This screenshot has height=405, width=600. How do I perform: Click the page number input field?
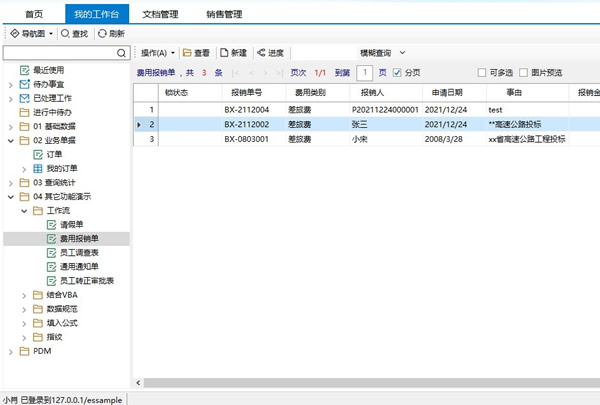point(365,72)
